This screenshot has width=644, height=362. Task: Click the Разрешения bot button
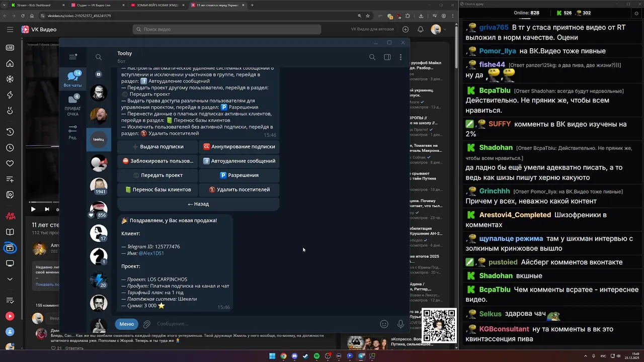pyautogui.click(x=239, y=175)
